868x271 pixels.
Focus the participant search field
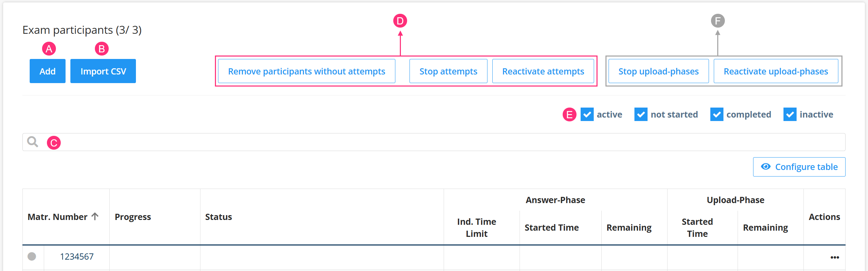tap(448, 142)
